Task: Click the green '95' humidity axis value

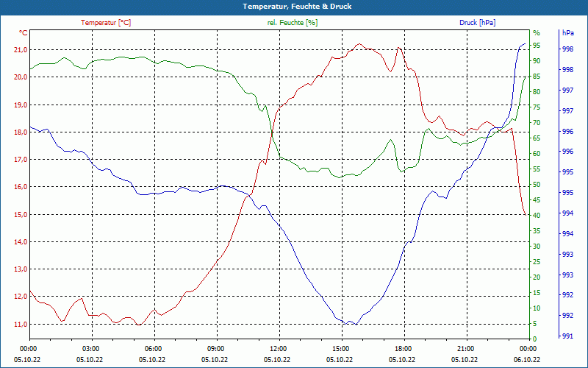Action: point(537,46)
